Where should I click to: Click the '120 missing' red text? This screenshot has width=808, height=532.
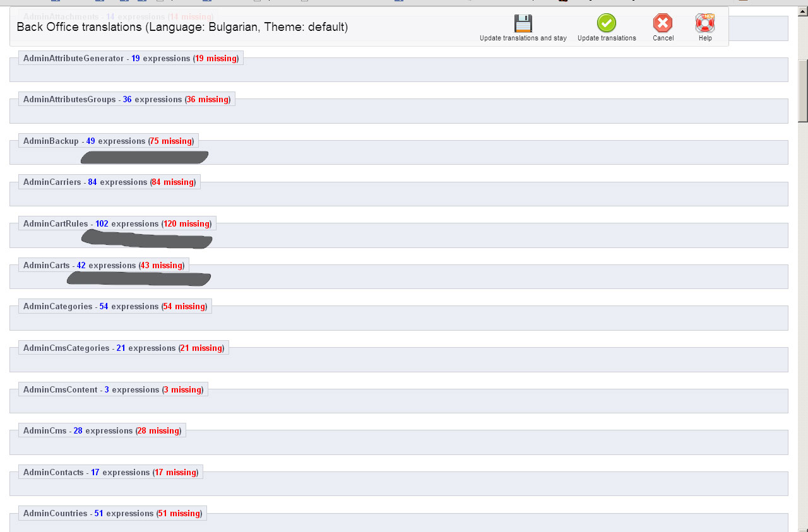coord(186,223)
